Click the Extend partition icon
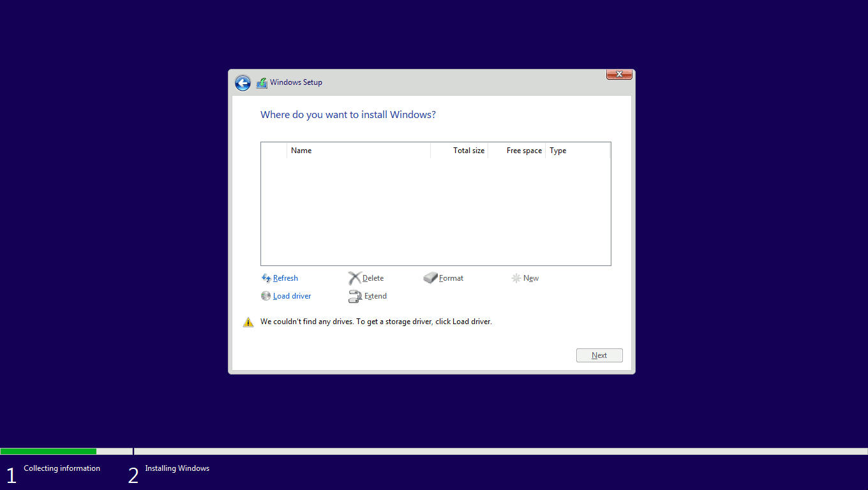The height and width of the screenshot is (490, 868). click(x=355, y=296)
